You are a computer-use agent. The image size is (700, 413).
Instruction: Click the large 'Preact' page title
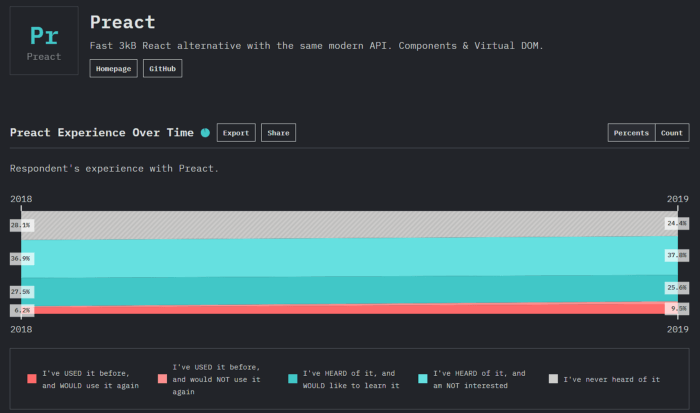point(123,22)
